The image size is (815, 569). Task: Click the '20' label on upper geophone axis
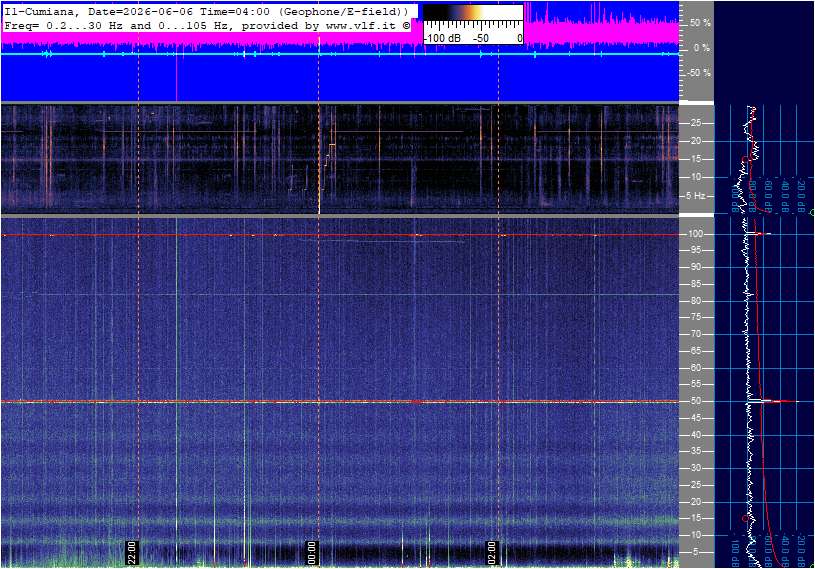click(x=695, y=141)
